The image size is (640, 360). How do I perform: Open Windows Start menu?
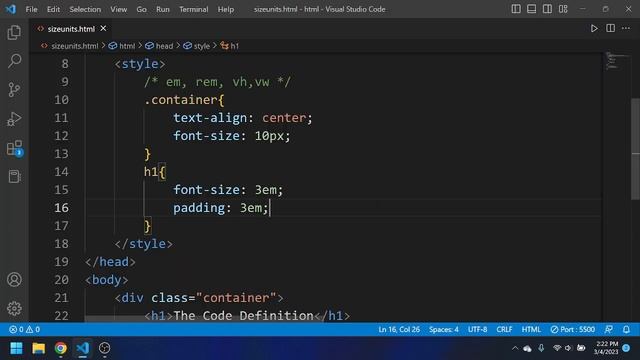click(x=16, y=348)
